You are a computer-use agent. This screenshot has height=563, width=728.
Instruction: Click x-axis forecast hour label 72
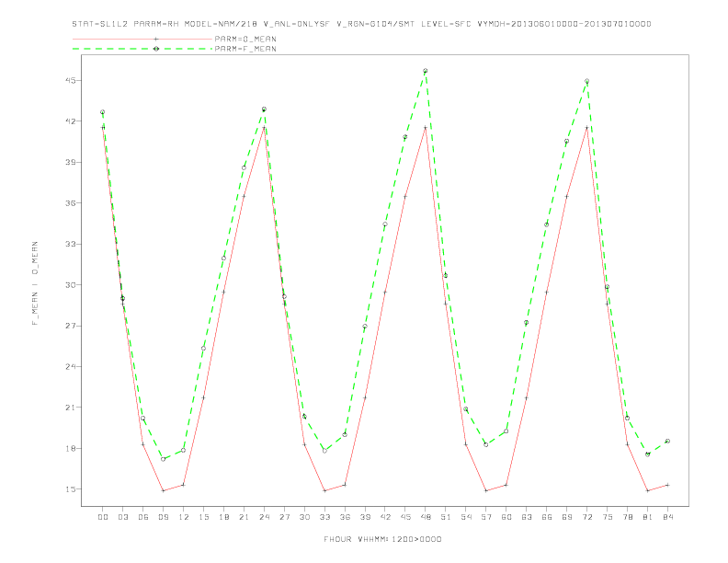(x=586, y=517)
